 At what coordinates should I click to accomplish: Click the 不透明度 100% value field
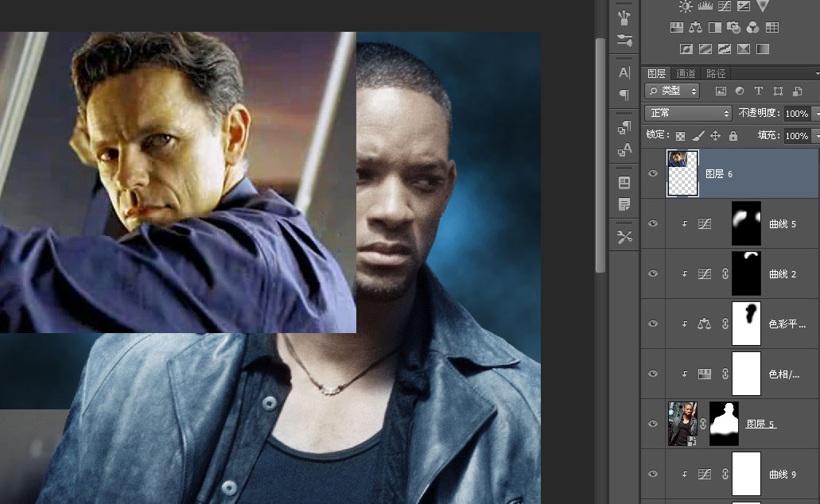coord(797,114)
